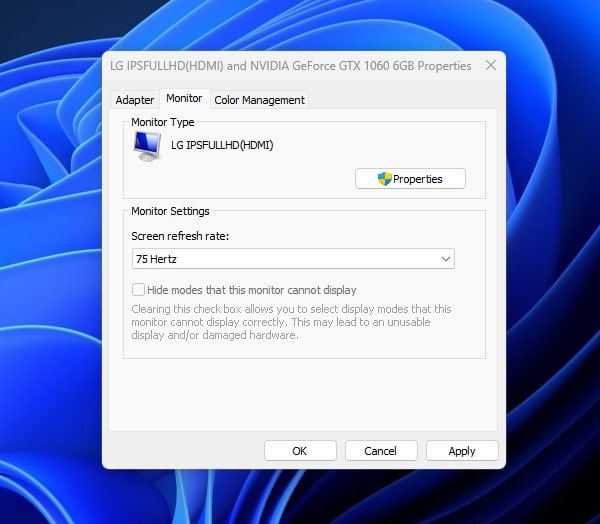Click the shield icon on Properties button

pyautogui.click(x=385, y=179)
